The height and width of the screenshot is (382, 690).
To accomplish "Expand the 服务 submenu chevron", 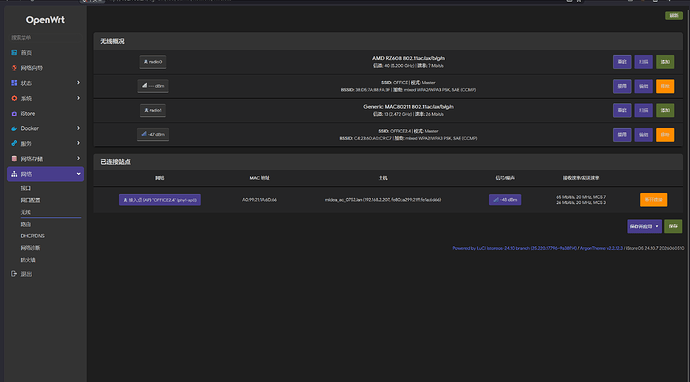I will click(78, 143).
